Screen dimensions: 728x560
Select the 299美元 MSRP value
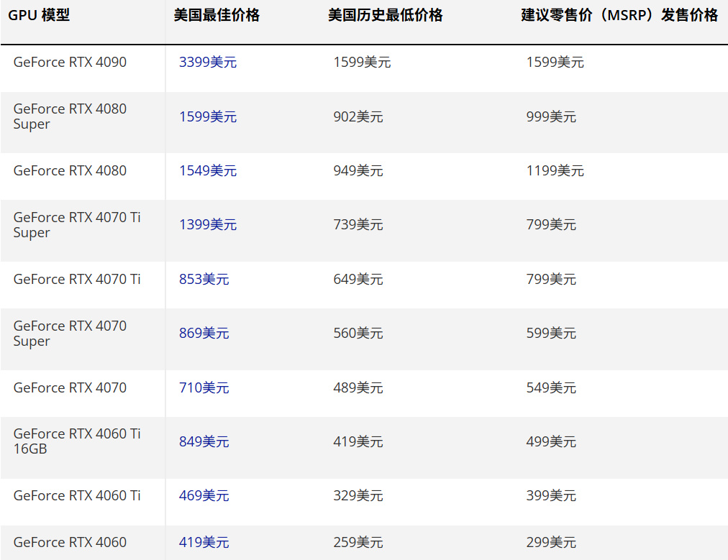pyautogui.click(x=551, y=542)
